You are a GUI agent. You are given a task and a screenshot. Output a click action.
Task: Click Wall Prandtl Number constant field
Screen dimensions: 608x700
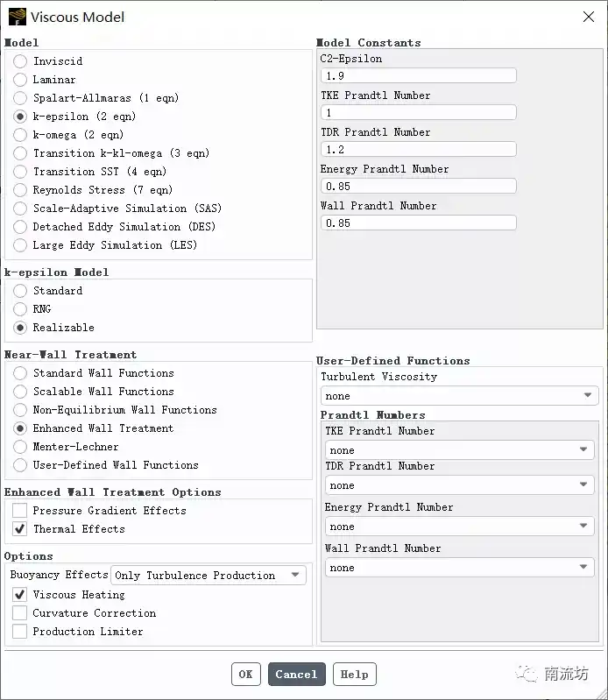pyautogui.click(x=418, y=223)
